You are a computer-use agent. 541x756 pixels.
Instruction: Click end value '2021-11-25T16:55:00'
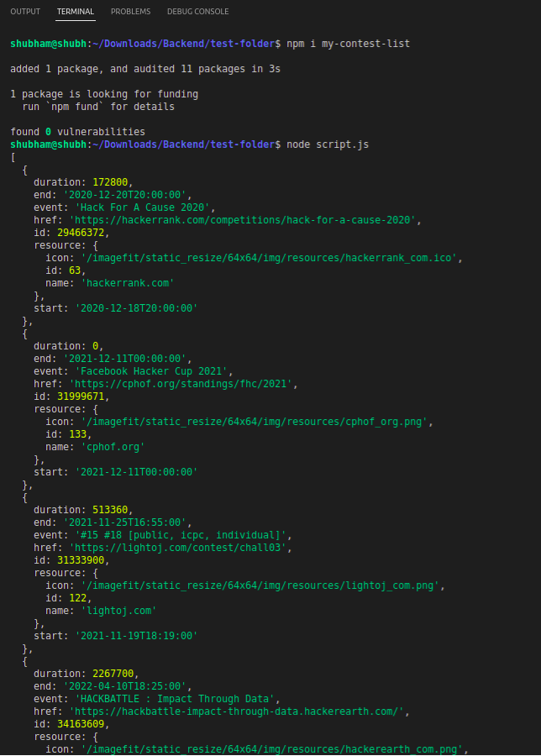[125, 522]
